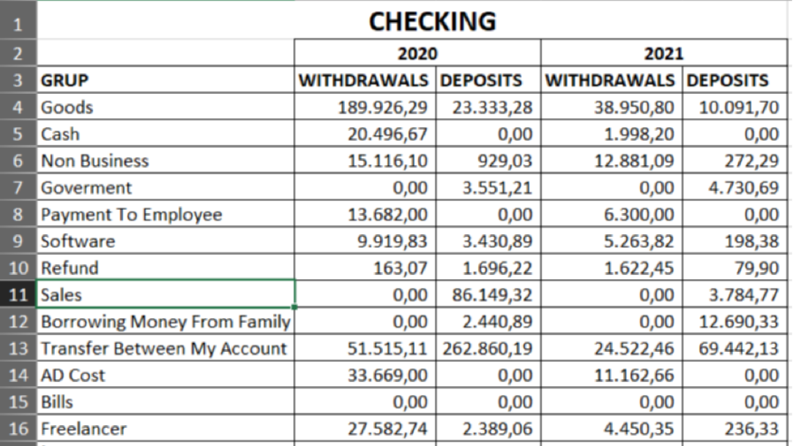Click the Non Business group cell

click(165, 160)
